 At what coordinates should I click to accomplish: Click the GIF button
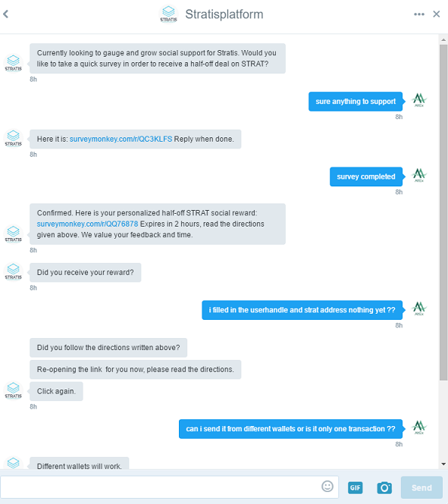355,487
